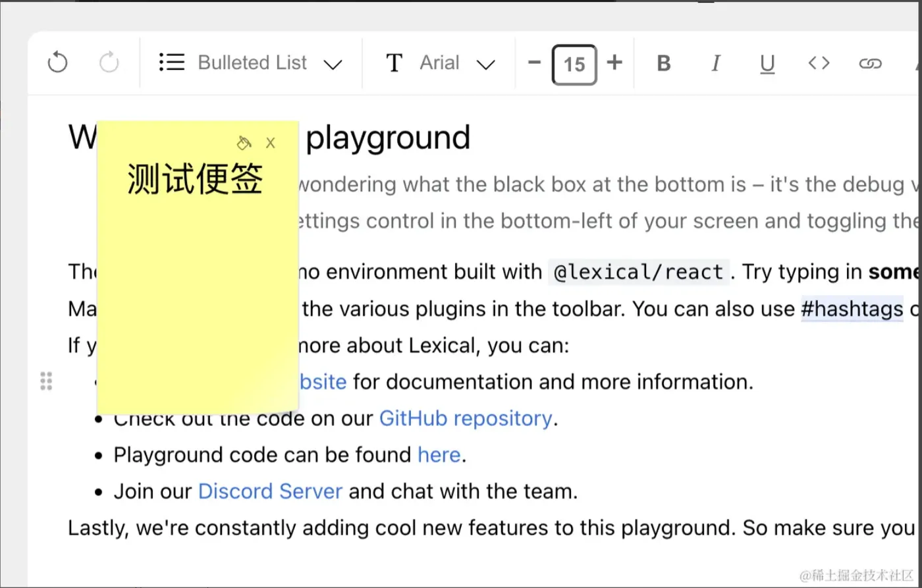Click the heading word 'playground'

tap(389, 138)
